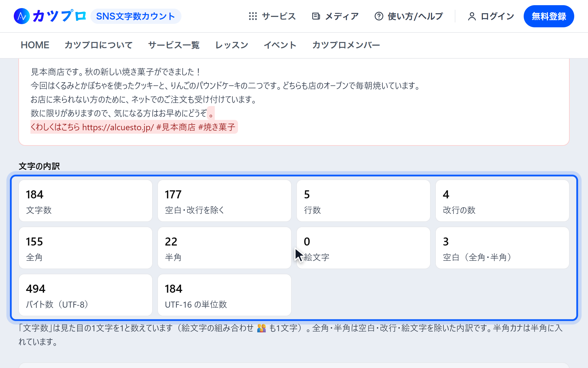Open the SNS文字数カウント badge link
The height and width of the screenshot is (368, 588).
click(136, 16)
